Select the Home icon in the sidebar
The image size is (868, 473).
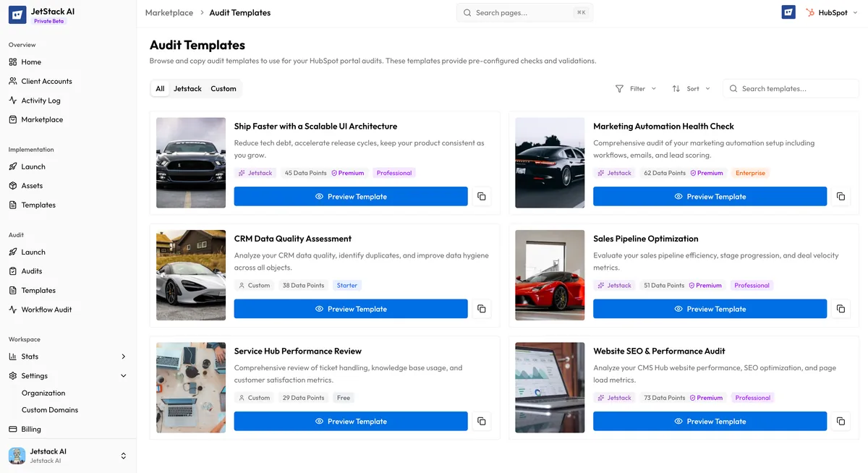[14, 61]
